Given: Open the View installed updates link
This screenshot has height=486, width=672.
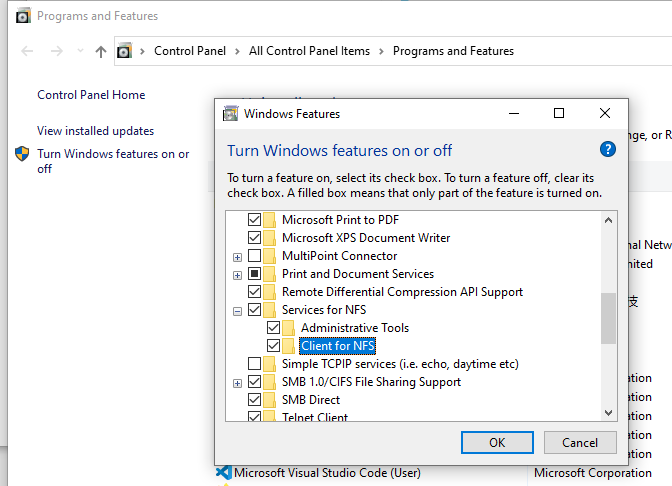Looking at the screenshot, I should [x=95, y=131].
